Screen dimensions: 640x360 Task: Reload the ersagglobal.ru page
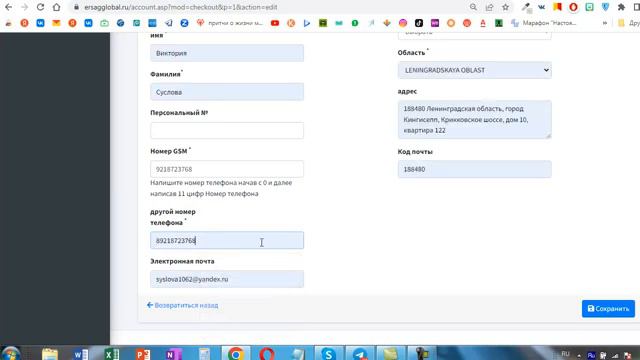40,7
